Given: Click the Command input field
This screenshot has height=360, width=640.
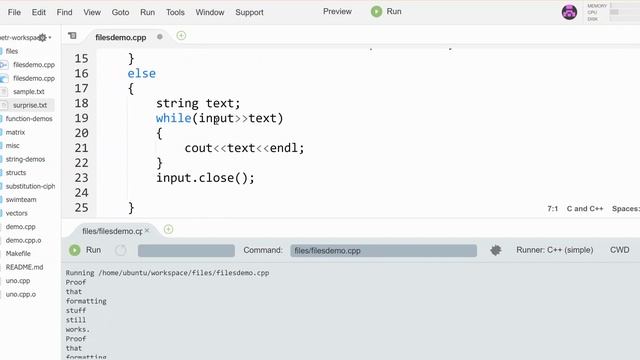Looking at the screenshot, I should tap(383, 251).
